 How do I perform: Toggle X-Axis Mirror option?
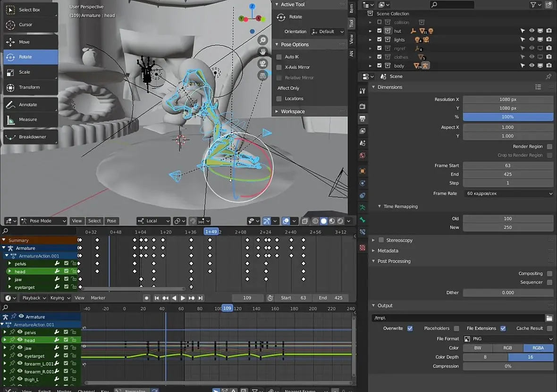click(279, 67)
